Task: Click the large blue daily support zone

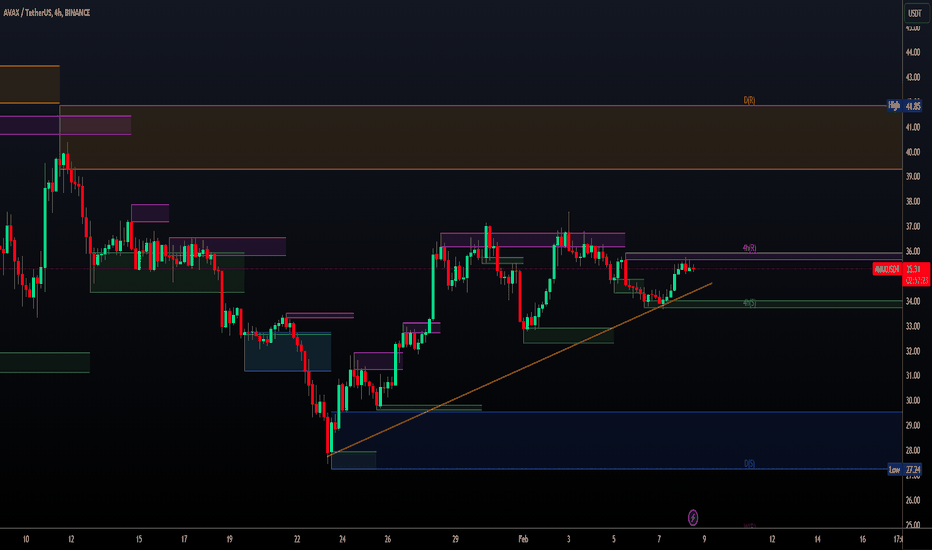Action: pos(616,441)
